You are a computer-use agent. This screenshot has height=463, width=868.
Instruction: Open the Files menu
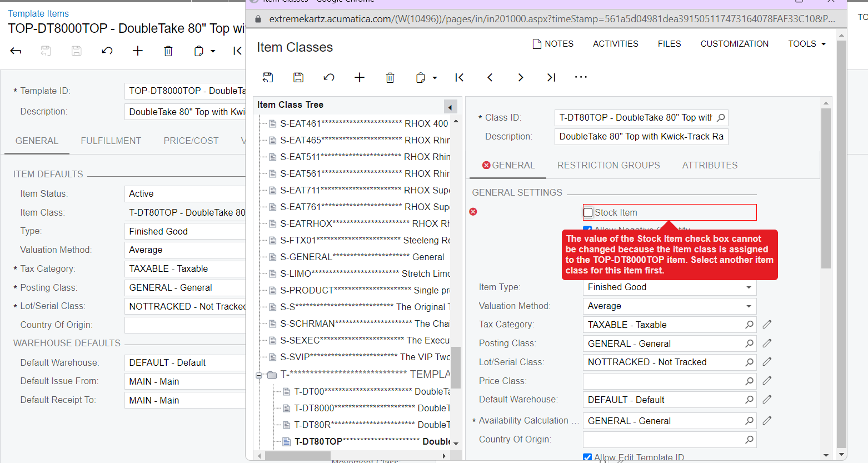pos(669,44)
